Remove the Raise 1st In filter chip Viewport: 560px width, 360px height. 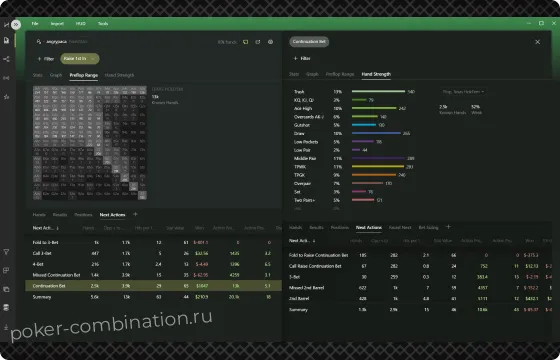93,59
